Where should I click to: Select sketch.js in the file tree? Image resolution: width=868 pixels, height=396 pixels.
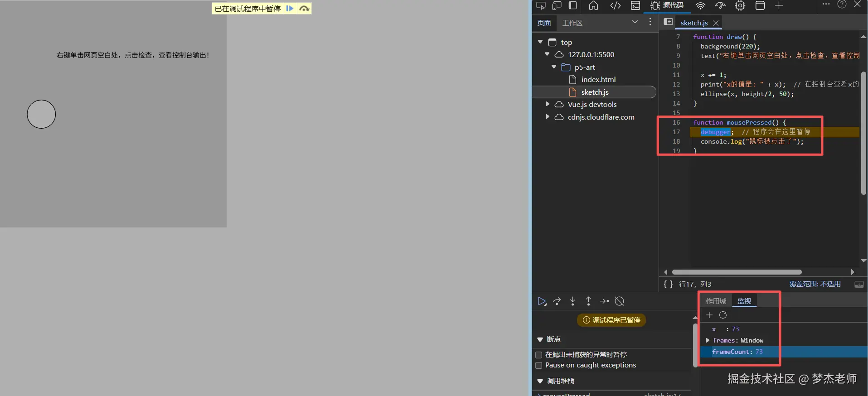click(594, 92)
